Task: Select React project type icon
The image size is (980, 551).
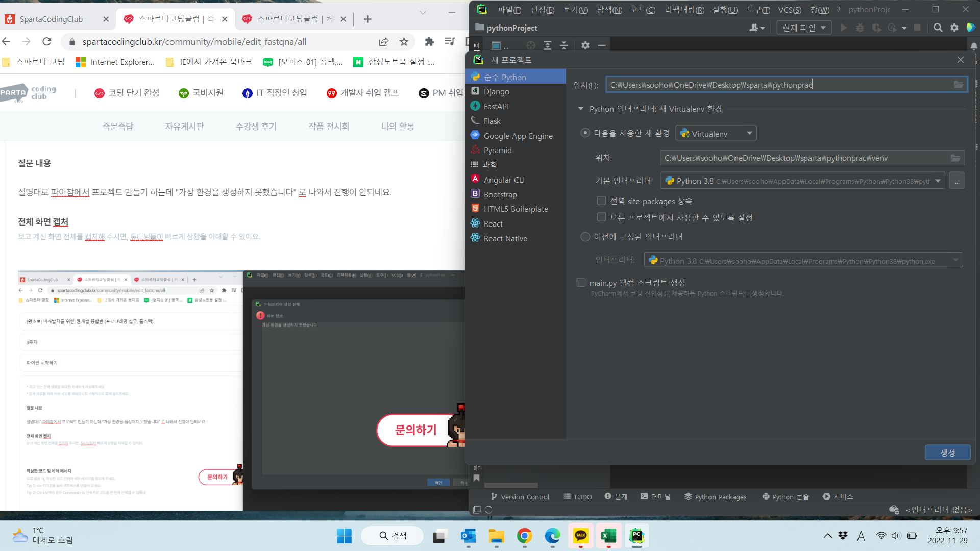Action: pos(475,223)
